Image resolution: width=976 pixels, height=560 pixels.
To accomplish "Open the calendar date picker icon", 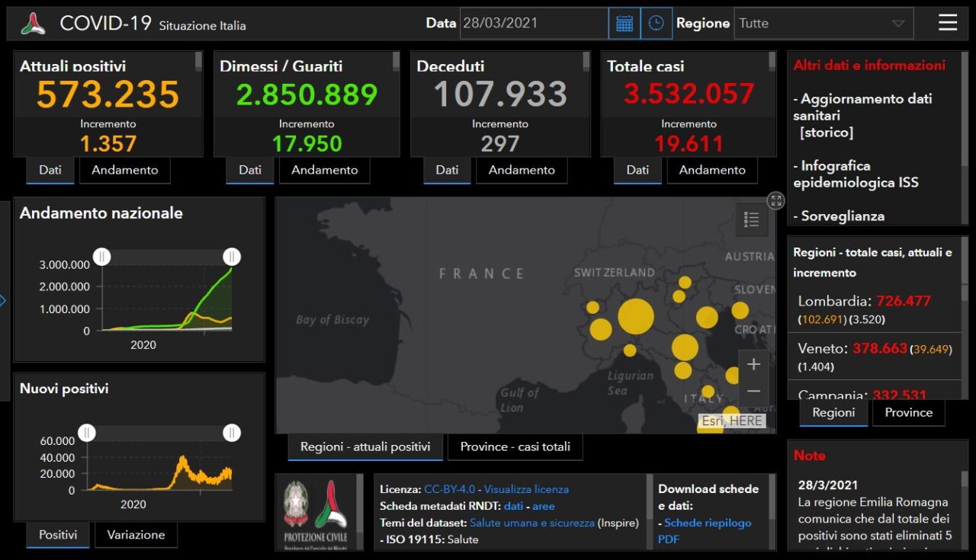I will point(624,24).
